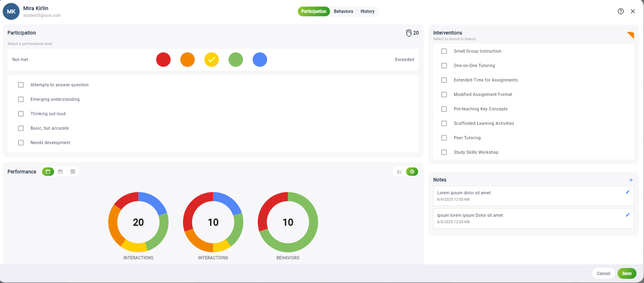Image resolution: width=644 pixels, height=283 pixels.
Task: Add a new note with plus icon
Action: (631, 180)
